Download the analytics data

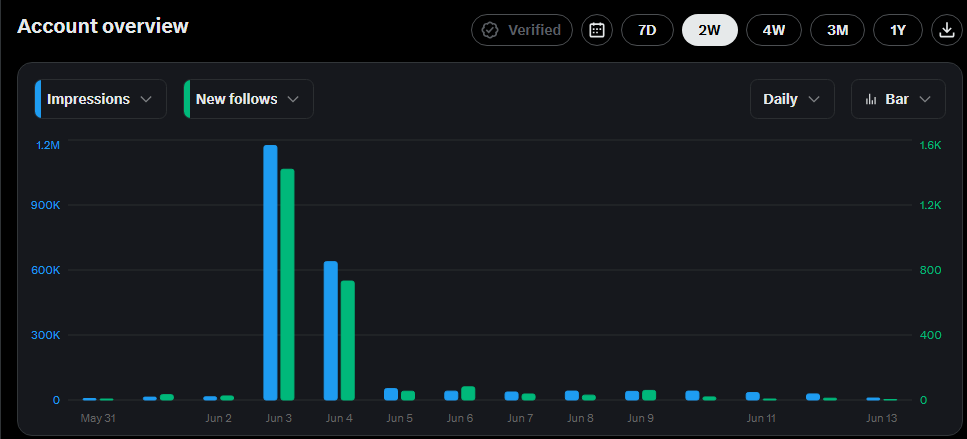947,30
